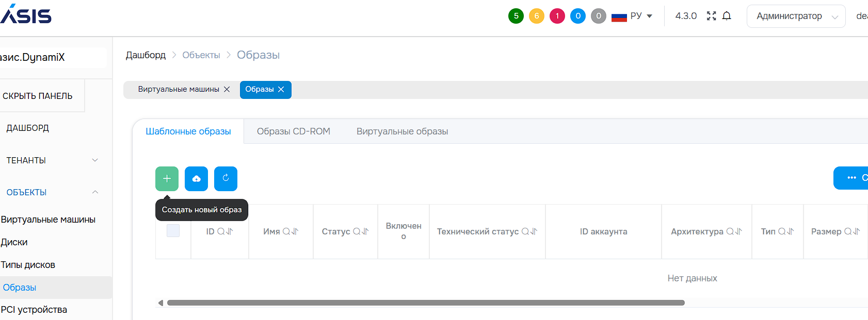Refresh the template images table

coord(226,179)
